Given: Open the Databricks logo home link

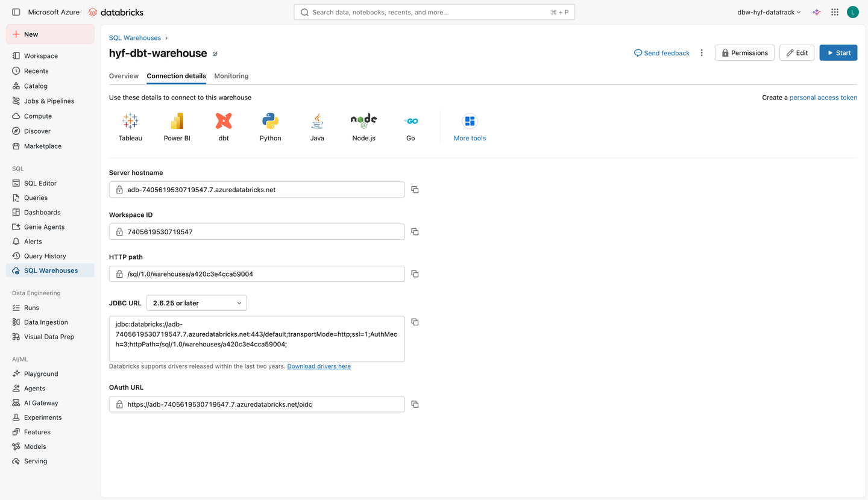Looking at the screenshot, I should [116, 12].
